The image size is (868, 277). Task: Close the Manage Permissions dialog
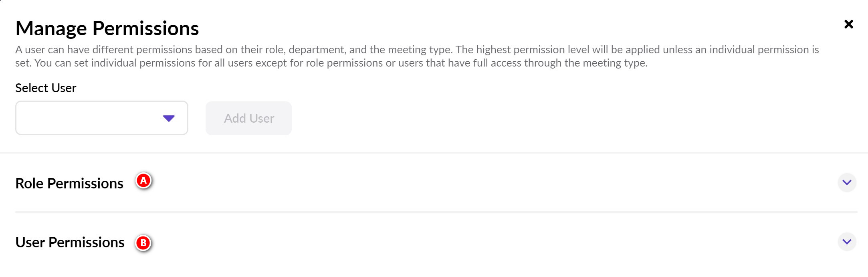click(848, 24)
